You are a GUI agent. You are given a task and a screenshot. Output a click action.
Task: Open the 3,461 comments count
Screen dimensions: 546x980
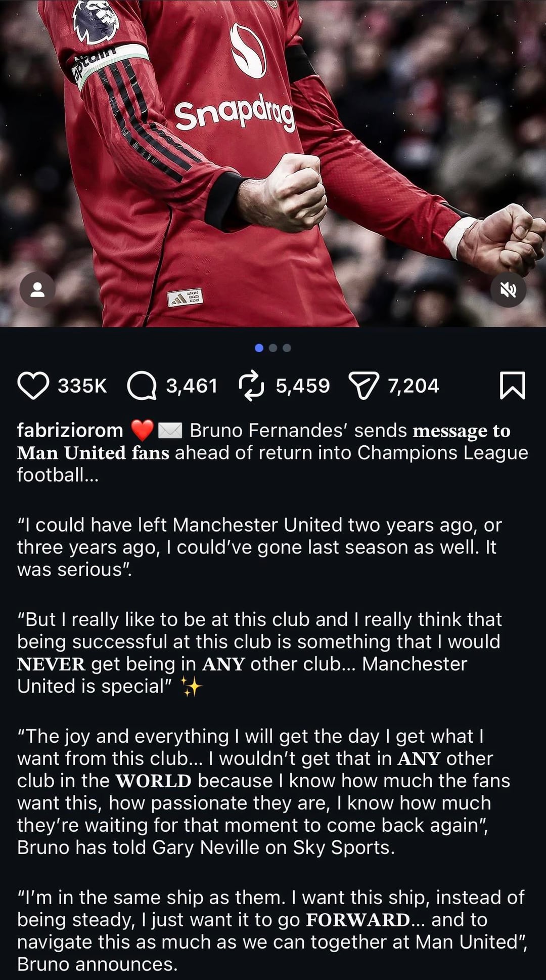pyautogui.click(x=192, y=386)
